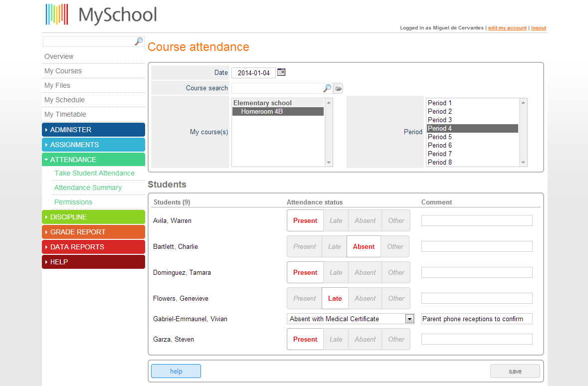Click the sidebar search magnifier icon
Screen dimensions: 588x386
point(138,41)
